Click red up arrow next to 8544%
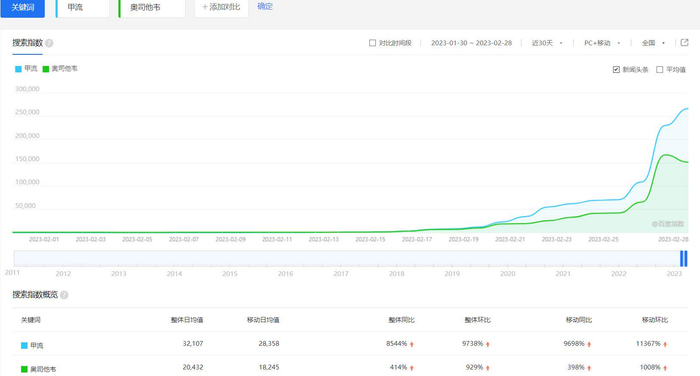The height and width of the screenshot is (376, 700). pos(412,344)
